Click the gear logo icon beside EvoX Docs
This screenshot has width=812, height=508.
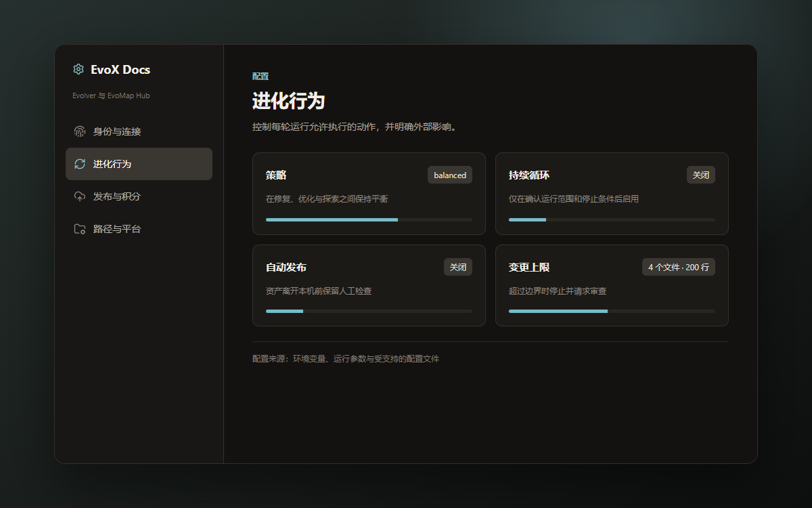pos(78,69)
